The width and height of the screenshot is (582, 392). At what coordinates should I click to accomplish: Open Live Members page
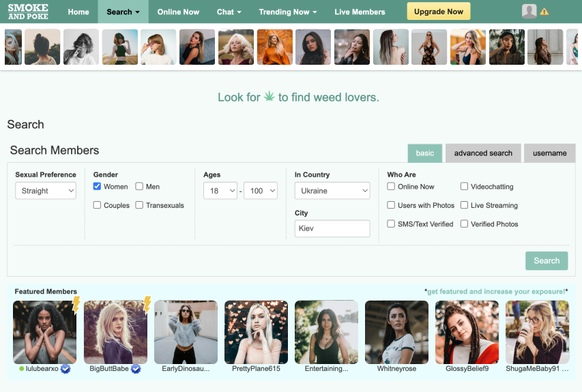(x=360, y=12)
